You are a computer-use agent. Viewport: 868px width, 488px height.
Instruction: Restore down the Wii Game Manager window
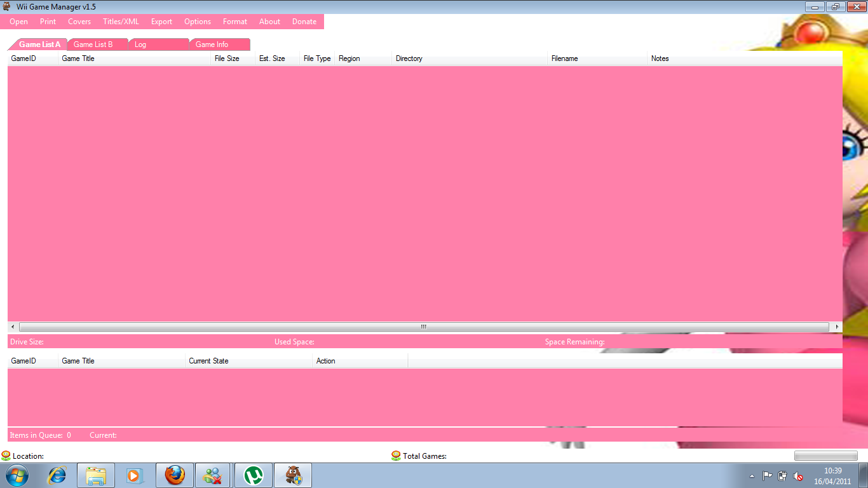pos(835,6)
